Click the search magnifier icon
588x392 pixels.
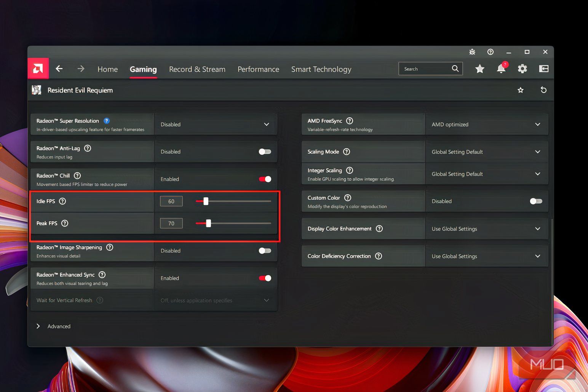coord(455,69)
